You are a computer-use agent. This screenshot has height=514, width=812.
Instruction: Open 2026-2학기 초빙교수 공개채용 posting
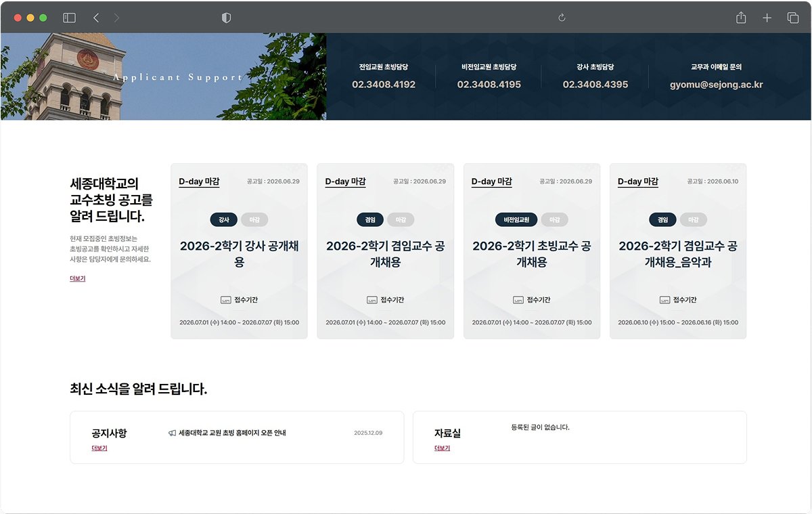(531, 254)
